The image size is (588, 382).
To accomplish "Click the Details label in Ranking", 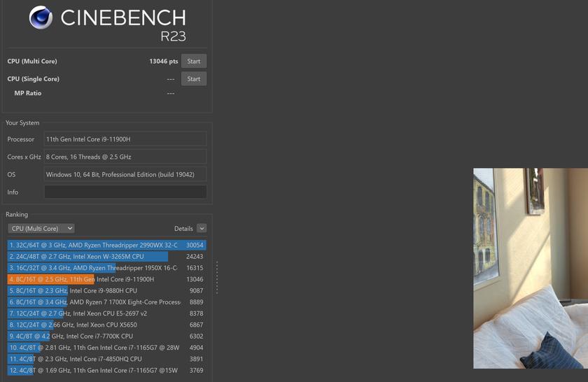I will pos(183,229).
